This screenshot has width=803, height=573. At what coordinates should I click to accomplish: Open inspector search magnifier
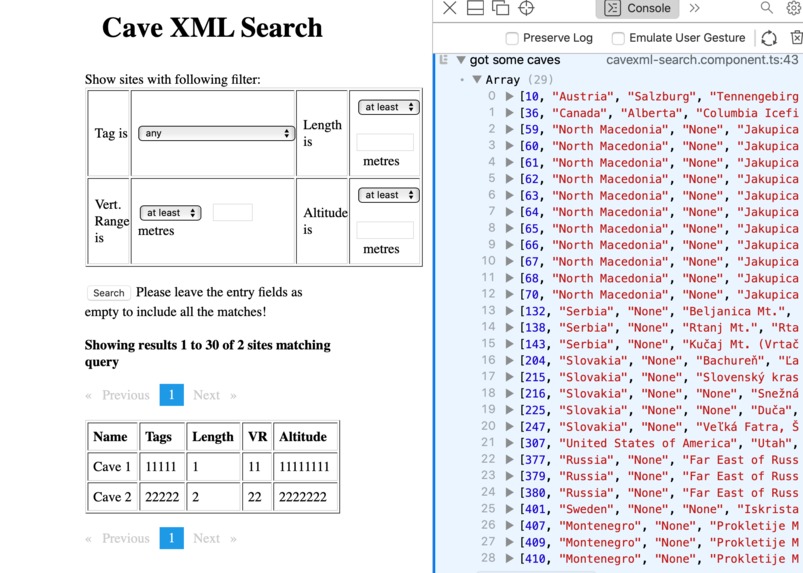[767, 7]
